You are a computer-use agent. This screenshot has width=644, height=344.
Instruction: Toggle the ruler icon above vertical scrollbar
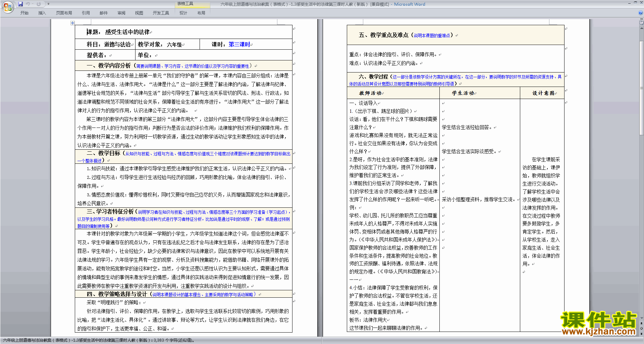(x=641, y=23)
